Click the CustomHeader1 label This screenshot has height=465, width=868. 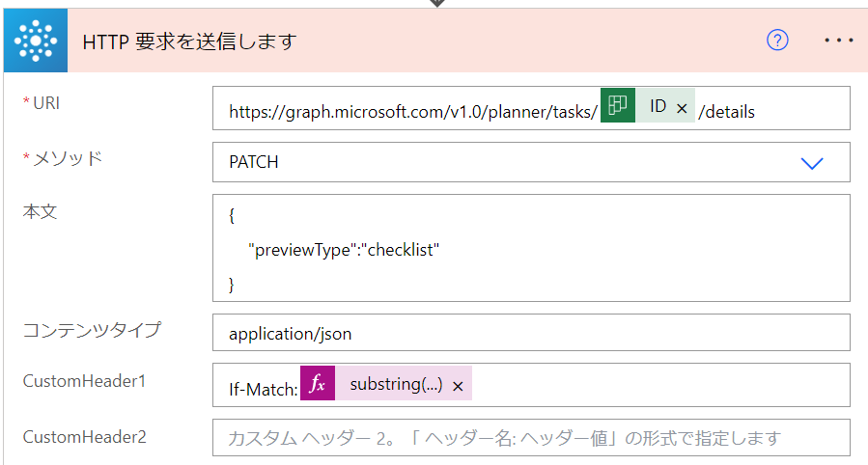tap(84, 381)
